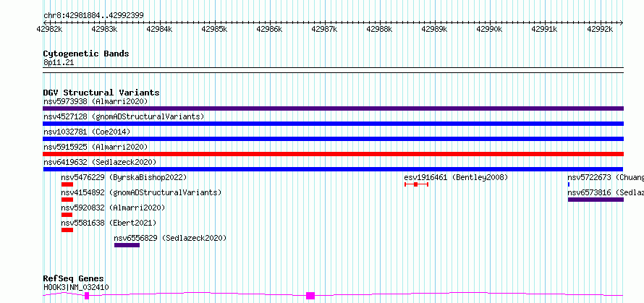Open nsv5476229 (ByrskaBishop2022) label
This screenshot has height=303, width=644.
(x=124, y=177)
